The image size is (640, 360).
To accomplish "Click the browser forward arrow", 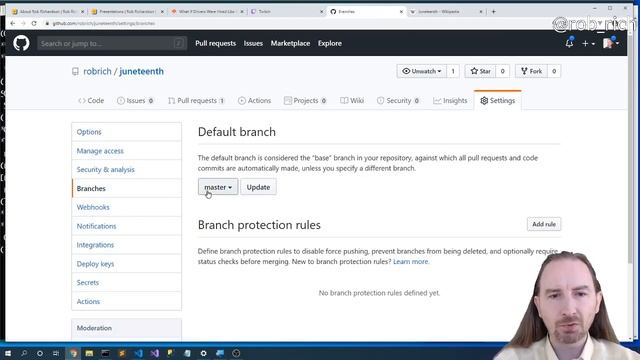I will point(23,23).
